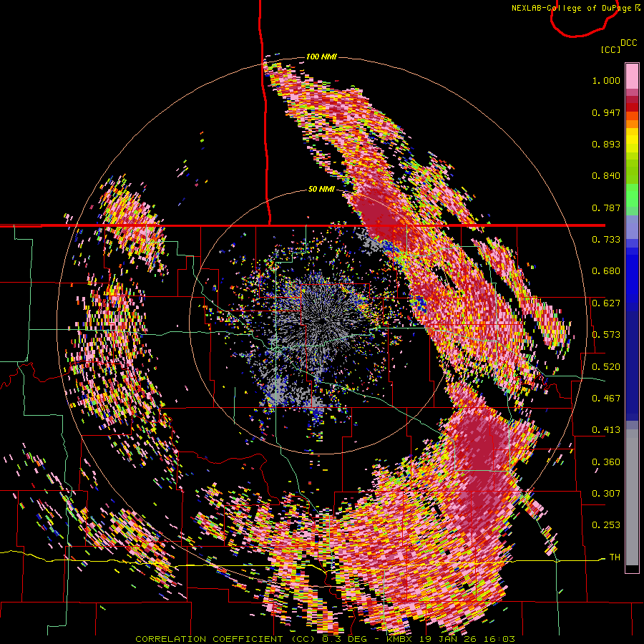Pick the light pink segment atop the color bar

tap(632, 77)
